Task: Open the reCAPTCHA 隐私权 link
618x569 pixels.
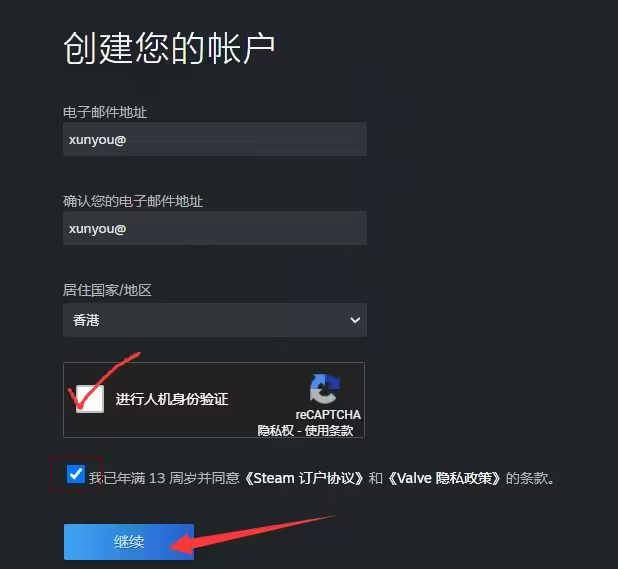Action: pyautogui.click(x=275, y=430)
